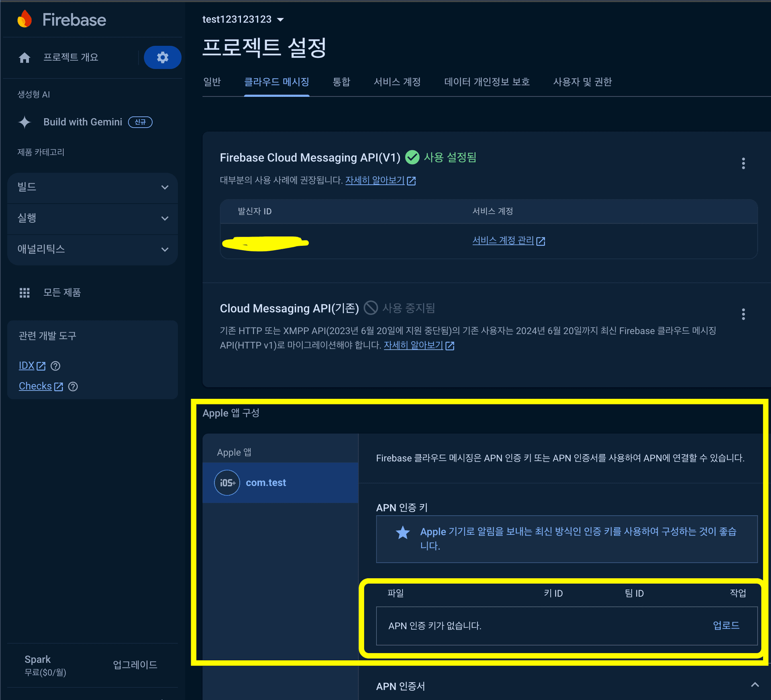This screenshot has height=700, width=771.
Task: Click the 키 ID column header
Action: tap(553, 593)
